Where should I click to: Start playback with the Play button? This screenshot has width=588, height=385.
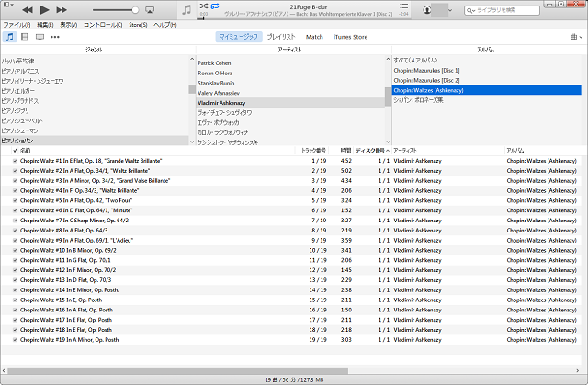44,10
